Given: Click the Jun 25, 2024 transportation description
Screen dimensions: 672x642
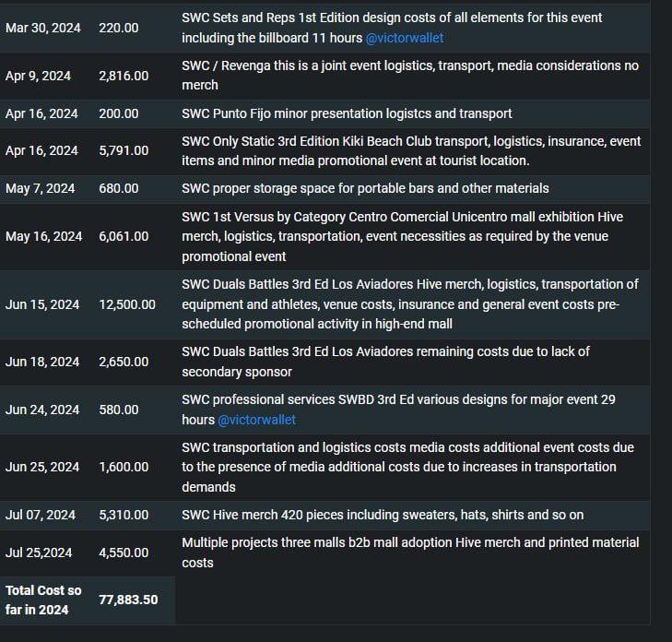Looking at the screenshot, I should tap(407, 467).
